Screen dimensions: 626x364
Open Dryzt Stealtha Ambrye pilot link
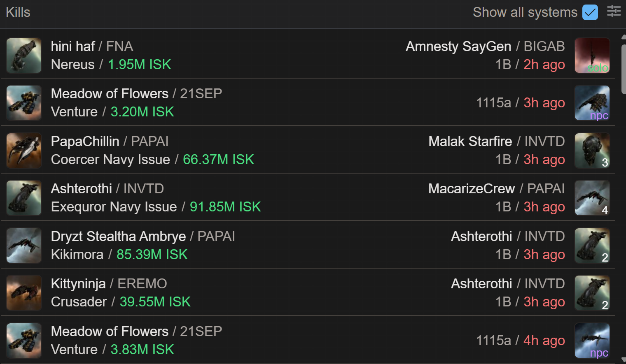coord(118,236)
